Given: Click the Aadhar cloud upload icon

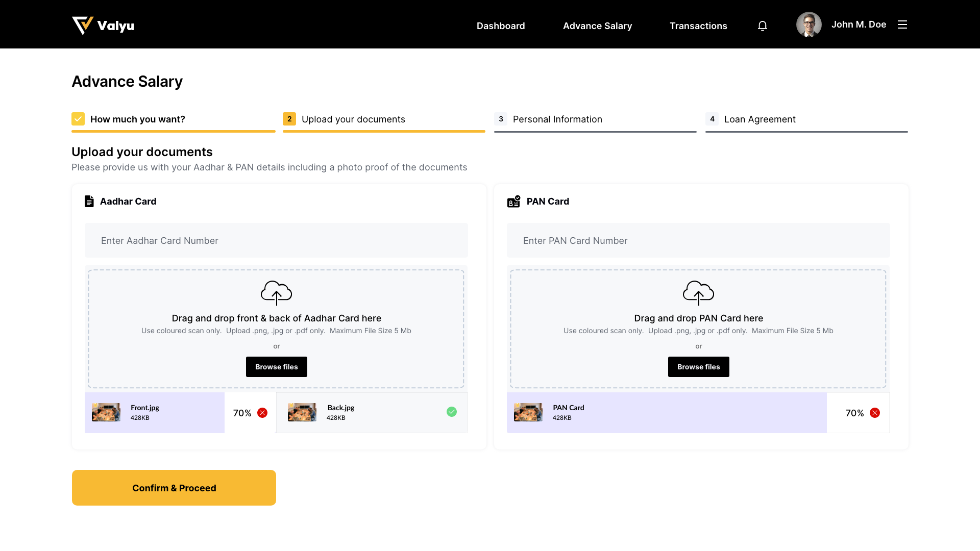Looking at the screenshot, I should (x=276, y=293).
